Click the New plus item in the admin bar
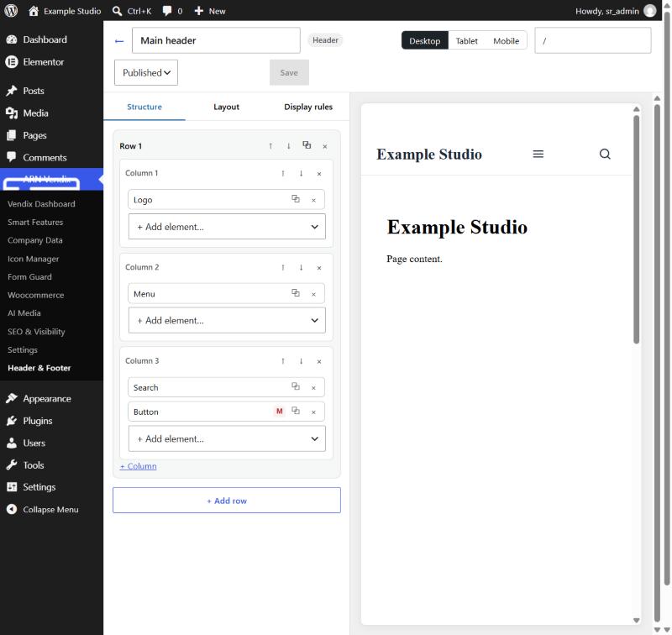Image resolution: width=672 pixels, height=635 pixels. [209, 11]
